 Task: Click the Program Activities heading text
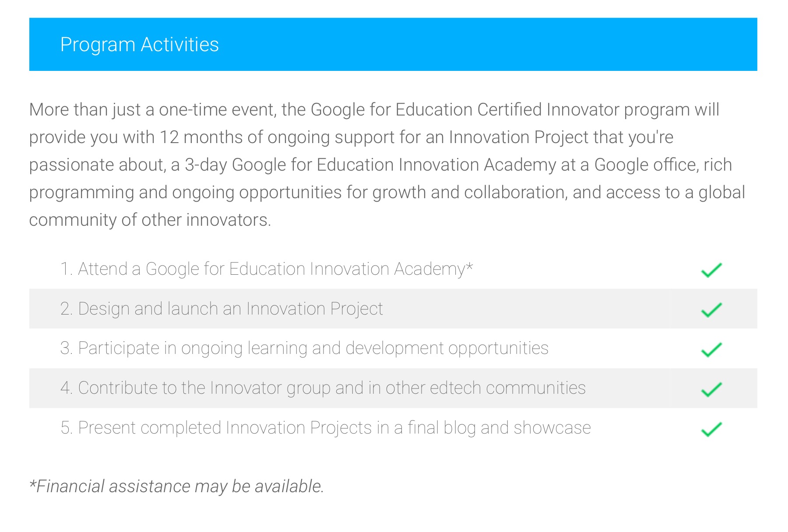[140, 45]
